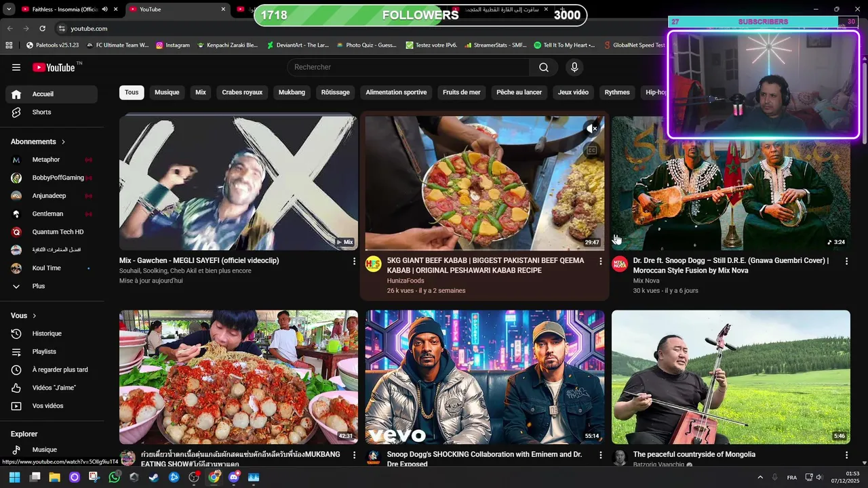Mute the Faithless - Insomnia tab
868x488 pixels.
tap(104, 9)
